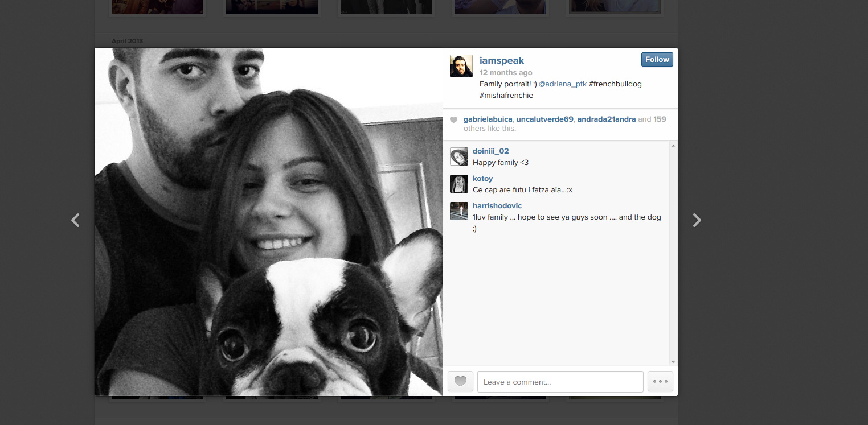Viewport: 868px width, 425px height.
Task: Follow the iamspeak account
Action: point(657,60)
